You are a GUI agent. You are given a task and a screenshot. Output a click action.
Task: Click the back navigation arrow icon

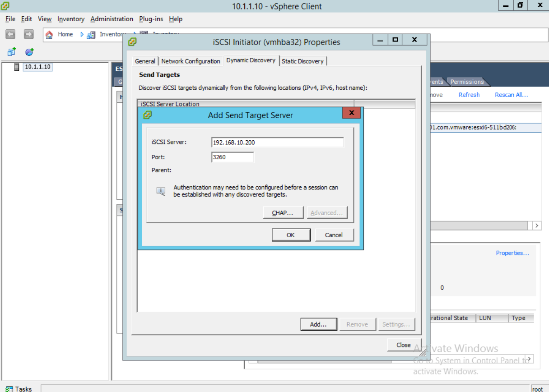tap(9, 34)
